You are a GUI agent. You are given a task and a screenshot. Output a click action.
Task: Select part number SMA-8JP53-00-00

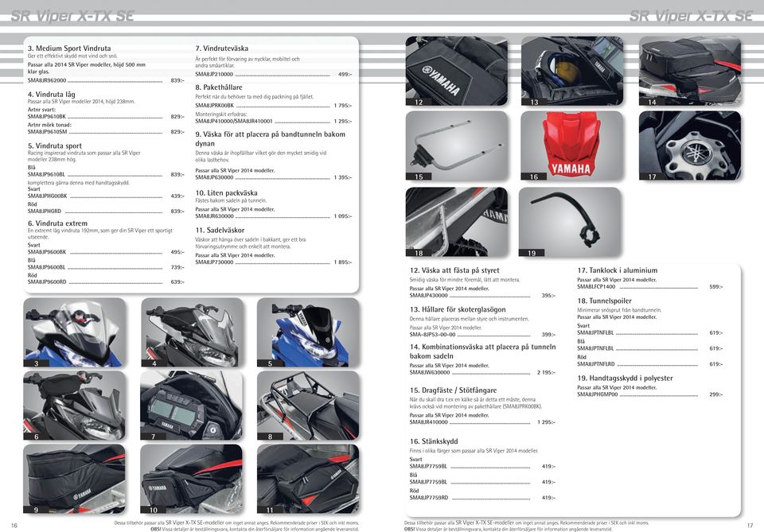point(433,335)
